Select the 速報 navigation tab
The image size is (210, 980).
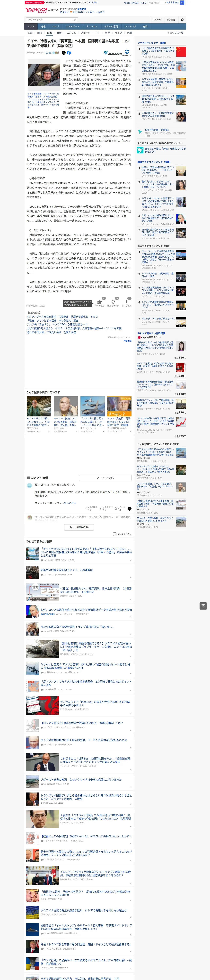[x=43, y=26]
